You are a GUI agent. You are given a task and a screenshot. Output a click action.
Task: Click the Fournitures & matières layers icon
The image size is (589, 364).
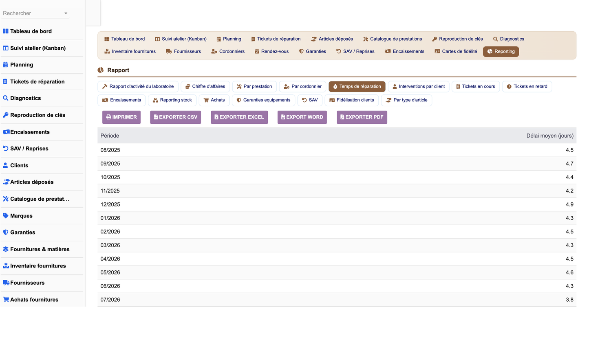(x=6, y=249)
